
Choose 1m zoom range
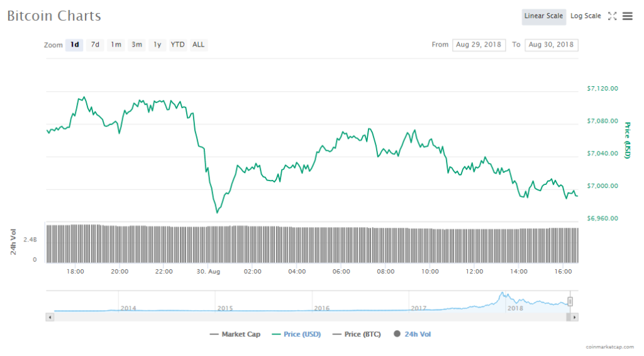click(x=116, y=45)
